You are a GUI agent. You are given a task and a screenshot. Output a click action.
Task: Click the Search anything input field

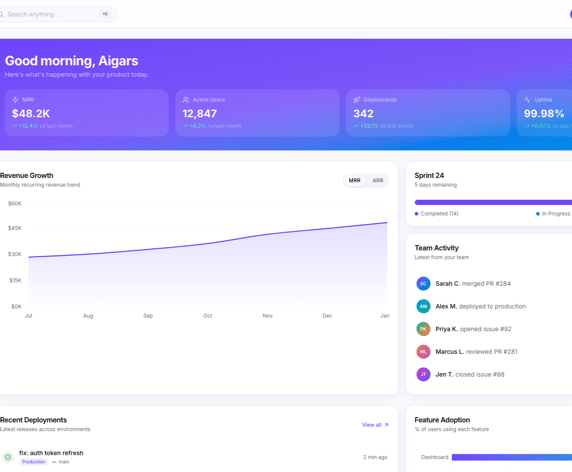click(x=57, y=14)
